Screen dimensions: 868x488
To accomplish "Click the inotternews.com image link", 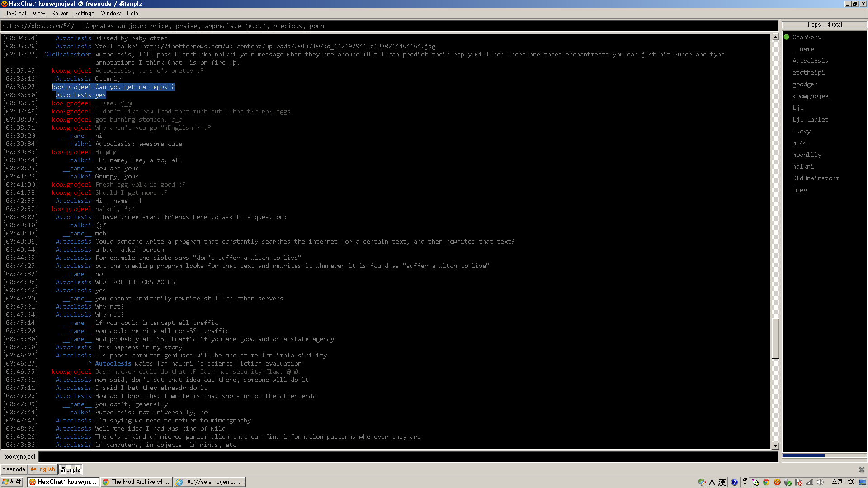I will point(289,47).
